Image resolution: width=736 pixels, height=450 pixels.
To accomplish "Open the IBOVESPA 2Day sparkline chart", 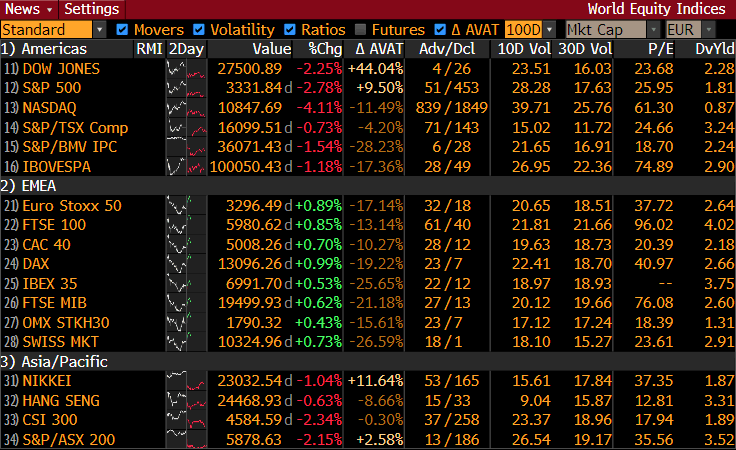I will [x=186, y=166].
